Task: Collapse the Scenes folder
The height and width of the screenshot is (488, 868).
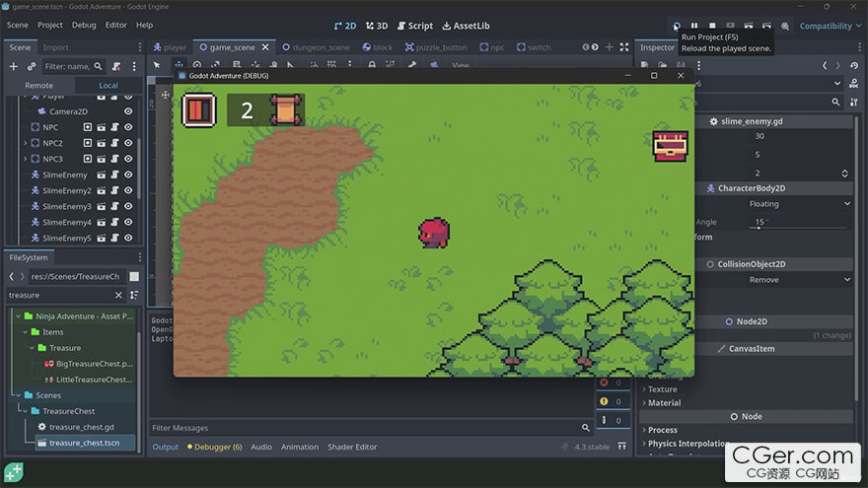Action: [19, 395]
